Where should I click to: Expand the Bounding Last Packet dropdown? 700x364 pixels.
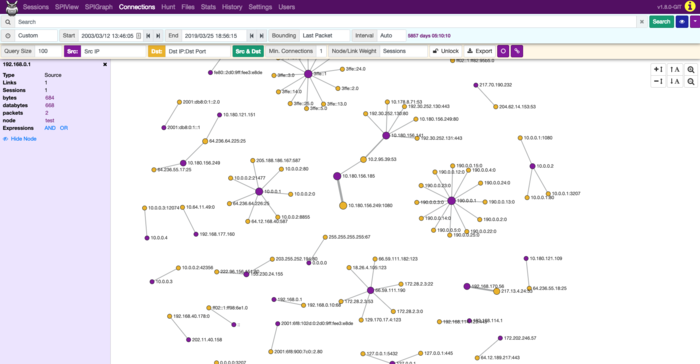click(324, 36)
